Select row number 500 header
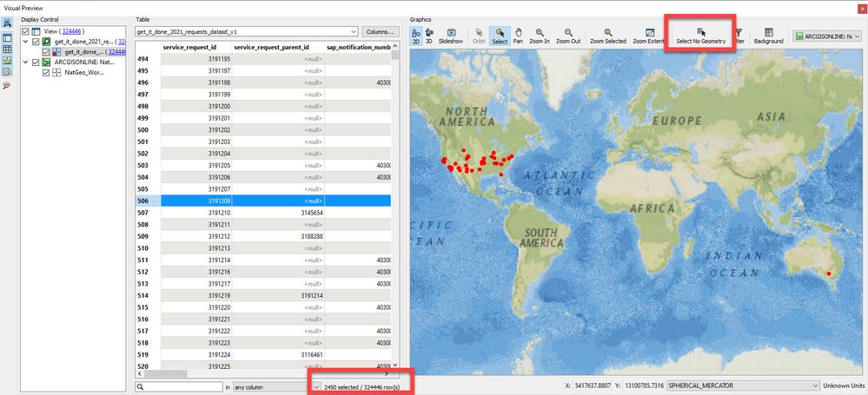Screen dimensions: 868x395 tap(148, 130)
